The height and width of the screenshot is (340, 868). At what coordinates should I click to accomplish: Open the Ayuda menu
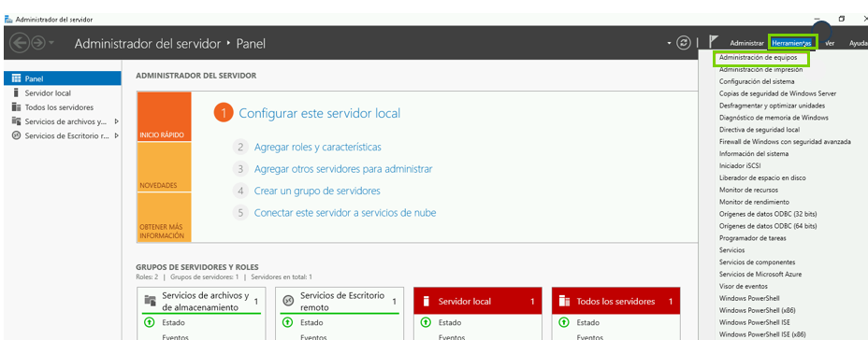point(858,43)
